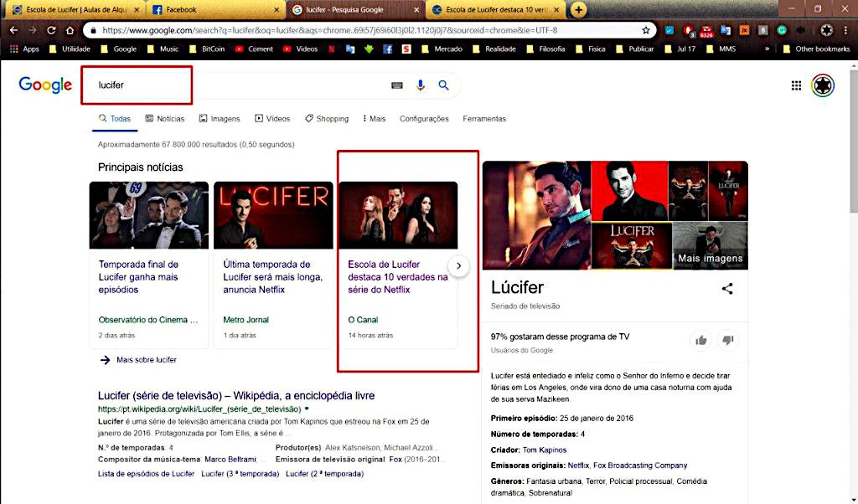Dislike the show with thumbs down

click(x=728, y=340)
